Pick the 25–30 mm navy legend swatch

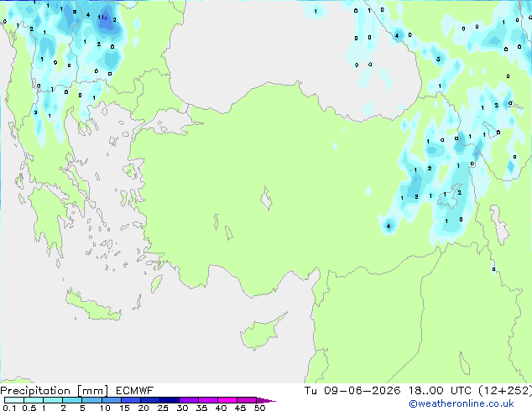coord(170,400)
